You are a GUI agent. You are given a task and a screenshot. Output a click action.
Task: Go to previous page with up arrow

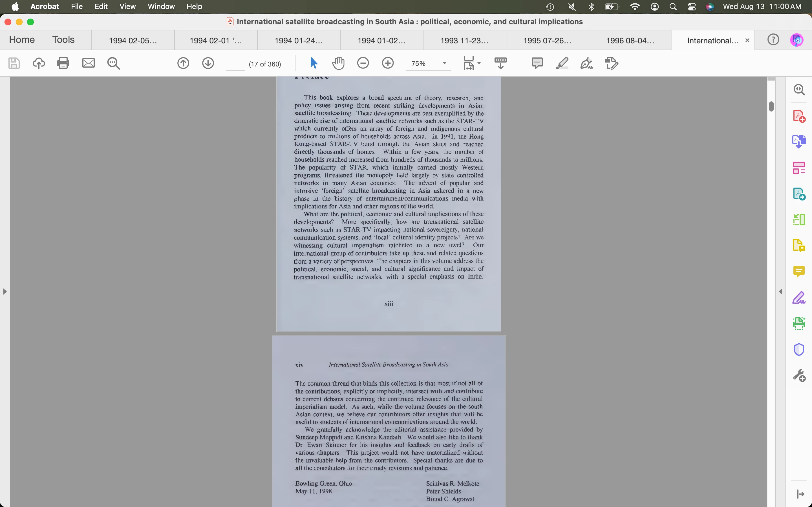pyautogui.click(x=183, y=63)
